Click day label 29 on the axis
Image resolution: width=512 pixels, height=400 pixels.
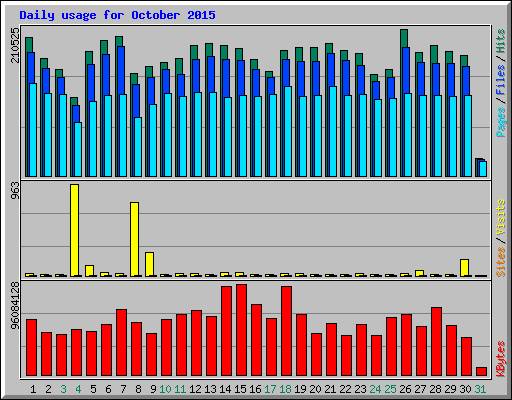coord(450,389)
